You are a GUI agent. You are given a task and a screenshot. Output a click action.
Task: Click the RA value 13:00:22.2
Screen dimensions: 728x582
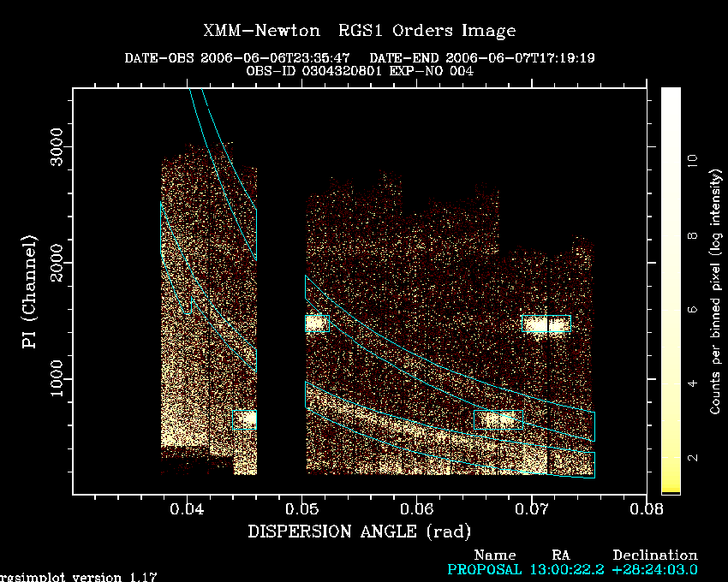567,569
